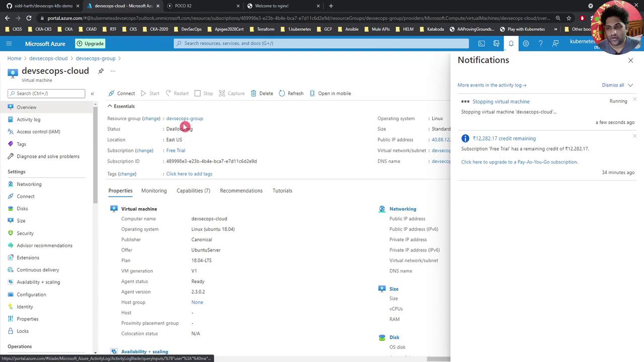Open the Cloud Shell icon in header
The width and height of the screenshot is (644, 362).
click(x=481, y=44)
